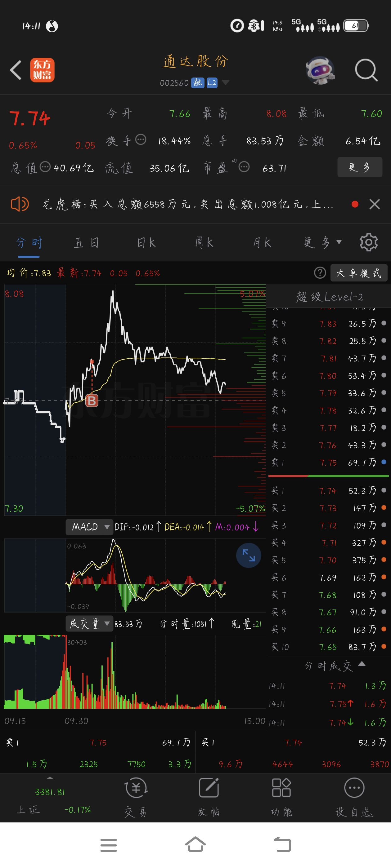Tap the intraday price line chart
This screenshot has width=391, height=868.
[135, 400]
